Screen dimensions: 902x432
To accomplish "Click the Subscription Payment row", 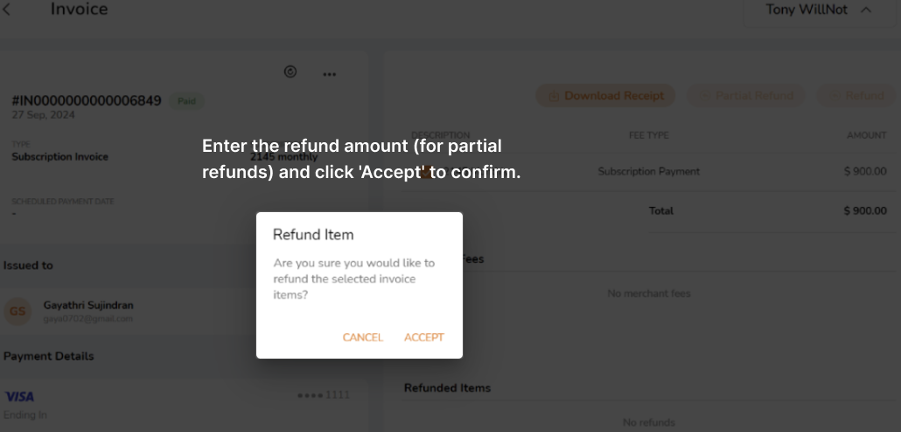I will [x=648, y=171].
